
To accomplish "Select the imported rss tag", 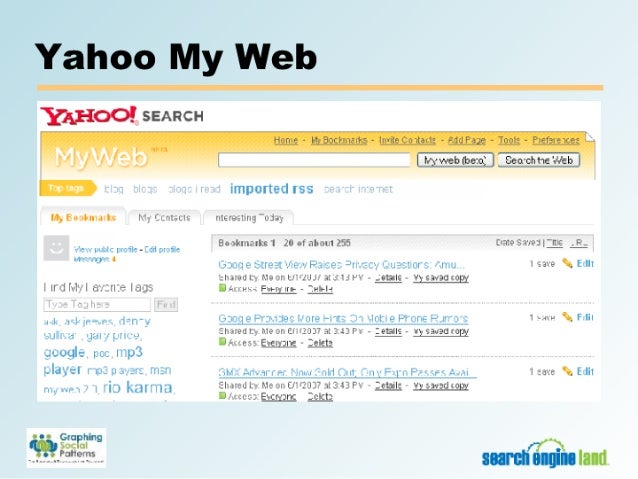I will pos(271,189).
